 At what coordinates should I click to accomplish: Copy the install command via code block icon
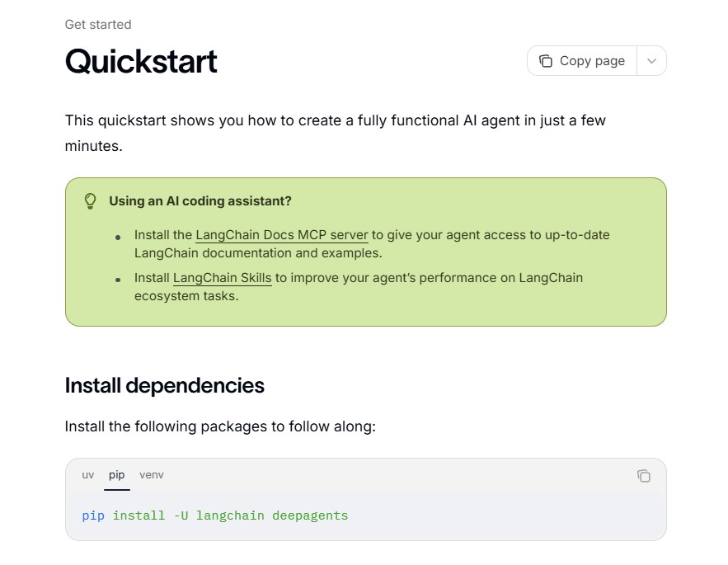click(644, 476)
